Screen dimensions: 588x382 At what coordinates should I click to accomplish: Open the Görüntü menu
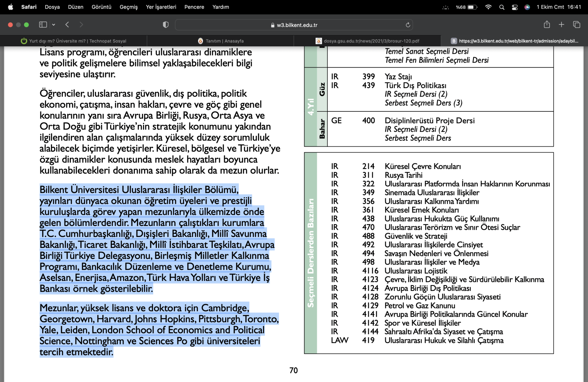point(102,7)
